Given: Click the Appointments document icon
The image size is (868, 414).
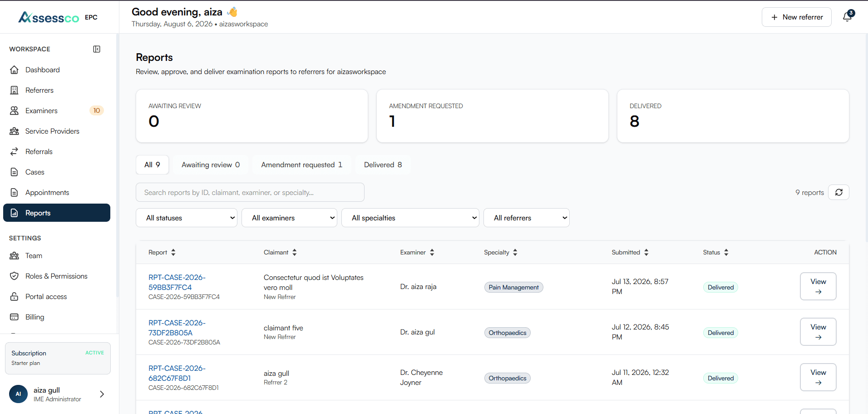Looking at the screenshot, I should click(x=15, y=192).
